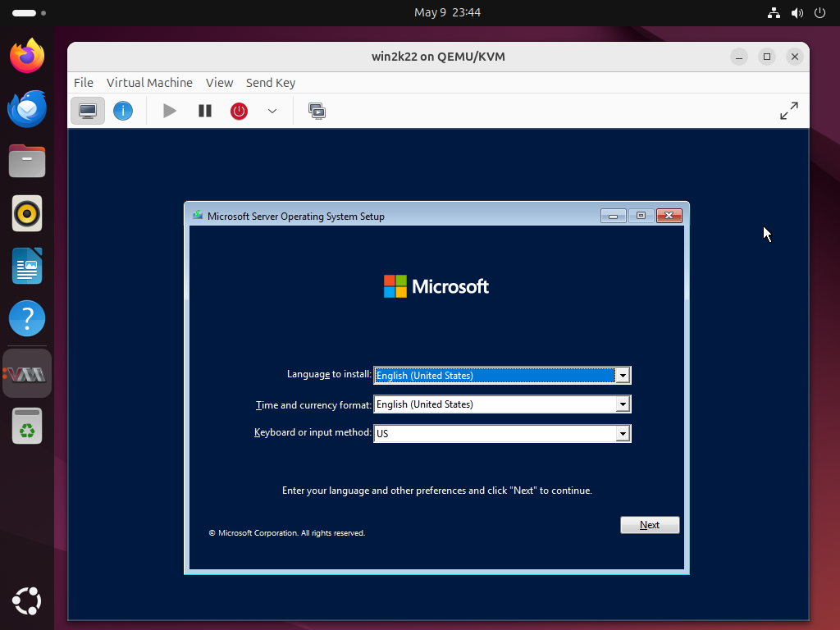Minimize the Server Setup dialog
This screenshot has height=630, width=840.
click(614, 216)
